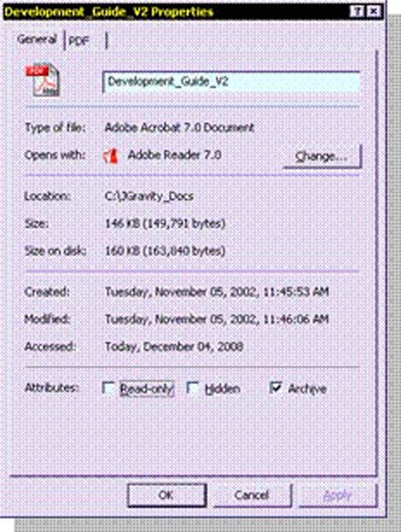This screenshot has width=401, height=532.
Task: Click the Adobe Reader 7.0 icon
Action: [111, 156]
